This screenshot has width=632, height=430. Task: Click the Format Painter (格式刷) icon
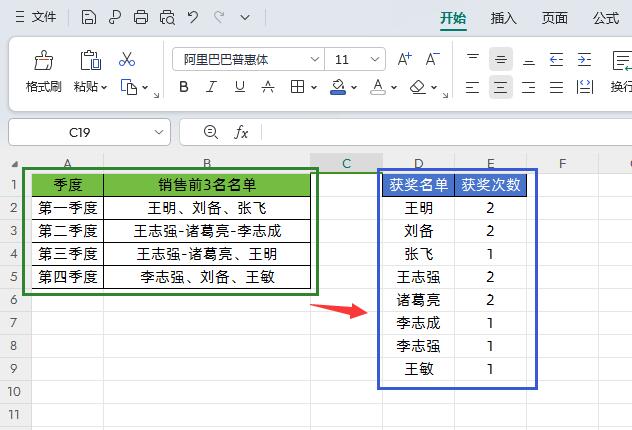(x=43, y=62)
